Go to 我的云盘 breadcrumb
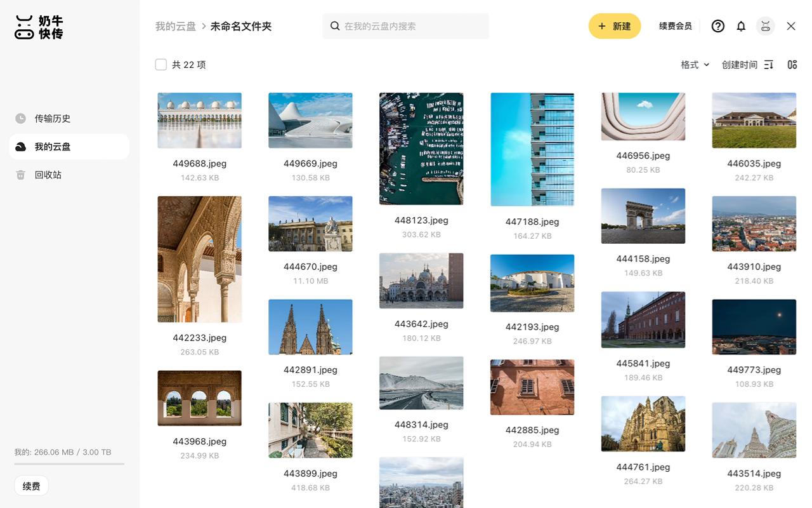812x508 pixels. click(x=176, y=26)
